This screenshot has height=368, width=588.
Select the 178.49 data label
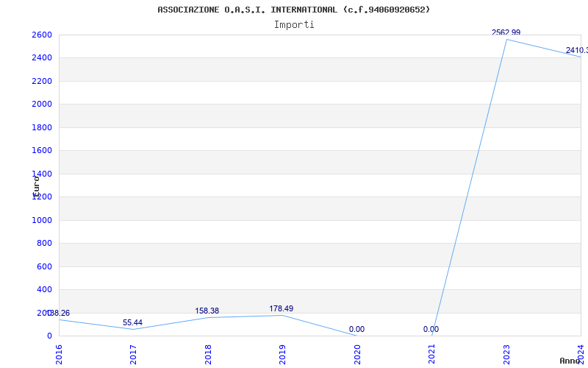coord(282,308)
